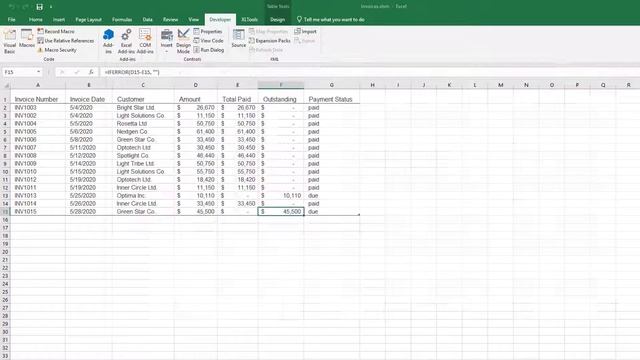Start Record Macro
The image size is (640, 360).
point(56,31)
